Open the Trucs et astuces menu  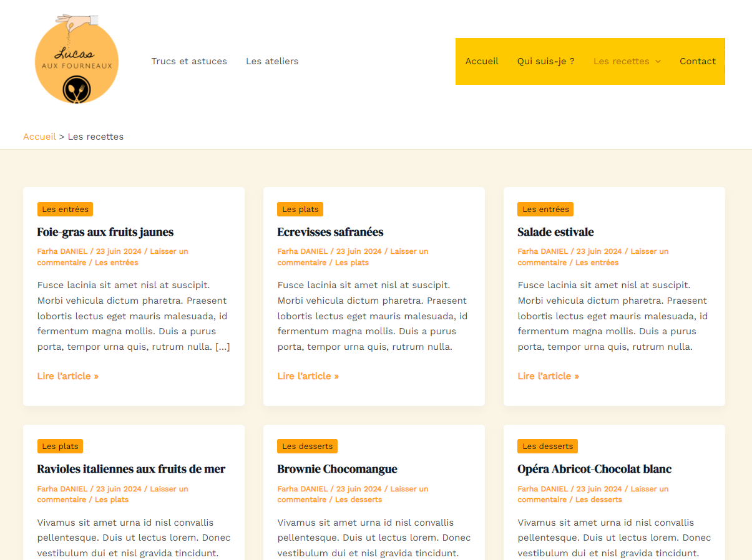coord(189,61)
